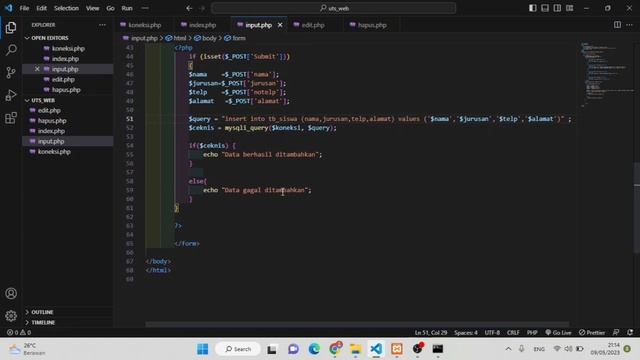The width and height of the screenshot is (640, 360).
Task: Open the Selection menu
Action: [66, 8]
